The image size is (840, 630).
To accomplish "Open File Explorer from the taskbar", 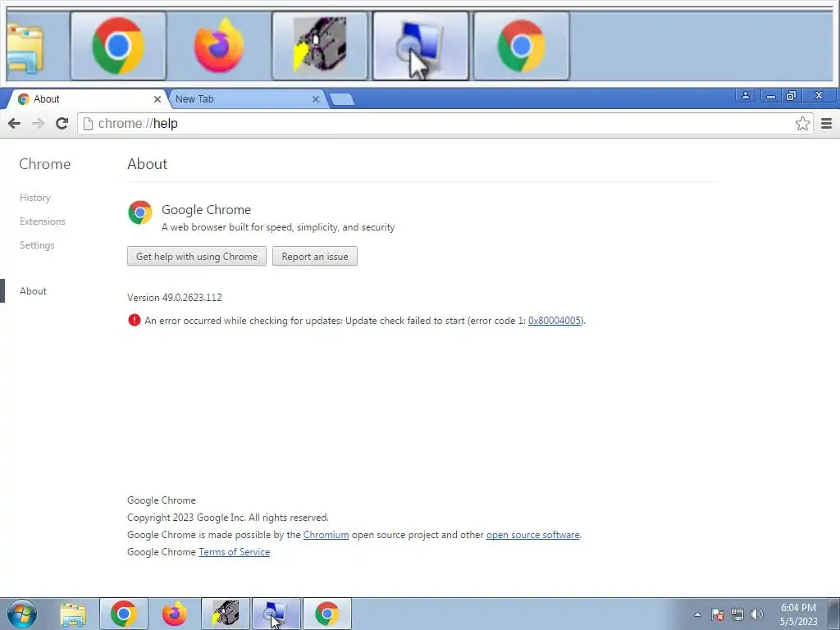I will [73, 614].
